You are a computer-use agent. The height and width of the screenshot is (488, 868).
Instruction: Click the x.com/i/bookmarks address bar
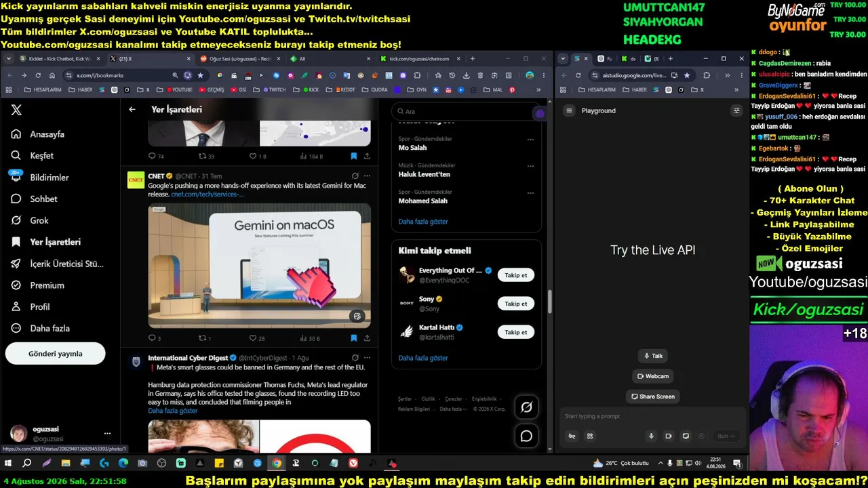tap(122, 75)
